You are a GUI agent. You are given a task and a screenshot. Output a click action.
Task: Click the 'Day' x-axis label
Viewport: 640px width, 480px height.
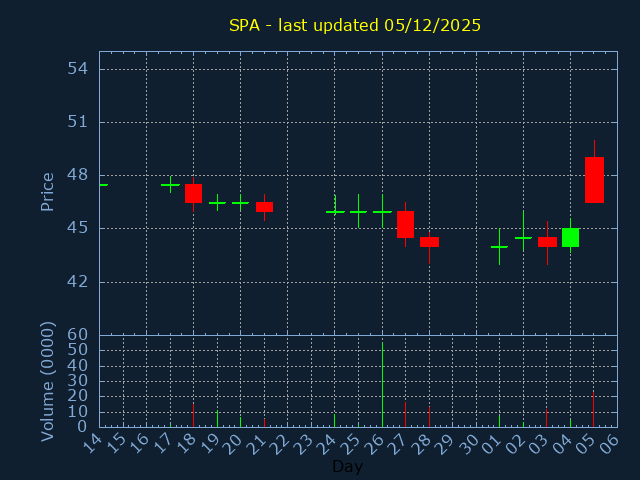347,467
